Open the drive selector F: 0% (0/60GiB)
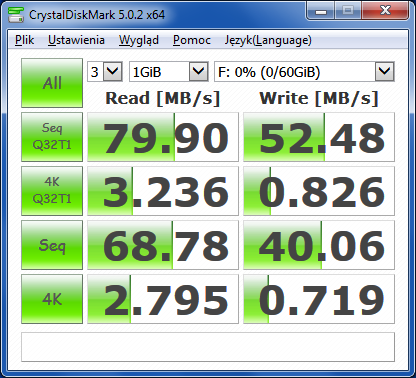The height and width of the screenshot is (378, 416). (x=304, y=72)
